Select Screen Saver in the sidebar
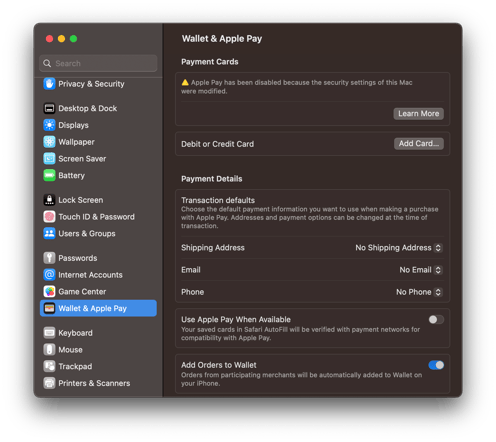The height and width of the screenshot is (442, 496). (x=98, y=159)
